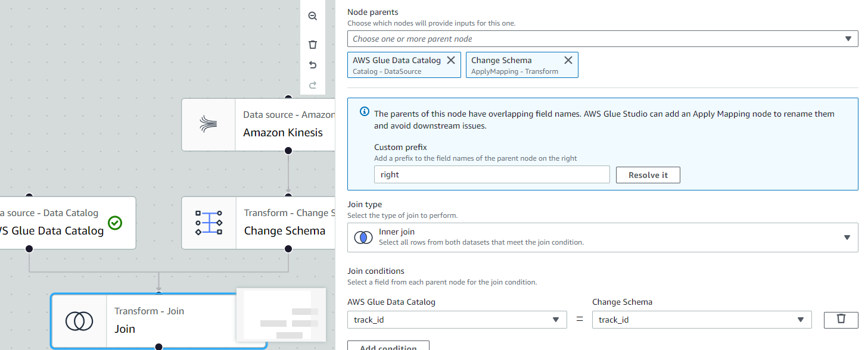The width and height of the screenshot is (868, 350).
Task: Click green check on Glue Data Catalog node
Action: pos(115,223)
